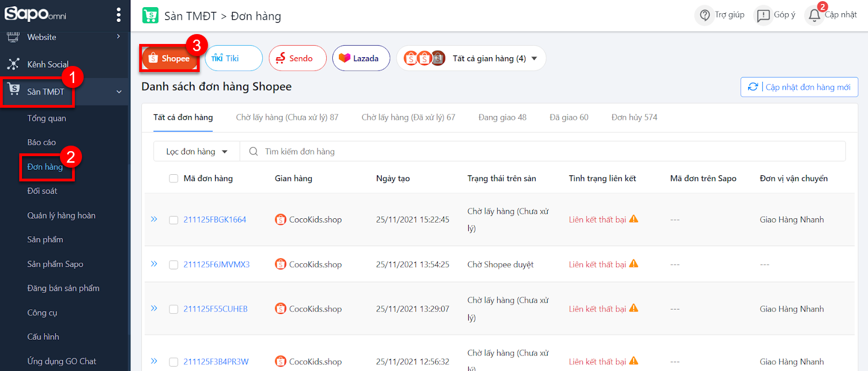Open Công cụ in sidebar
Image resolution: width=868 pixels, height=371 pixels.
[x=42, y=313]
